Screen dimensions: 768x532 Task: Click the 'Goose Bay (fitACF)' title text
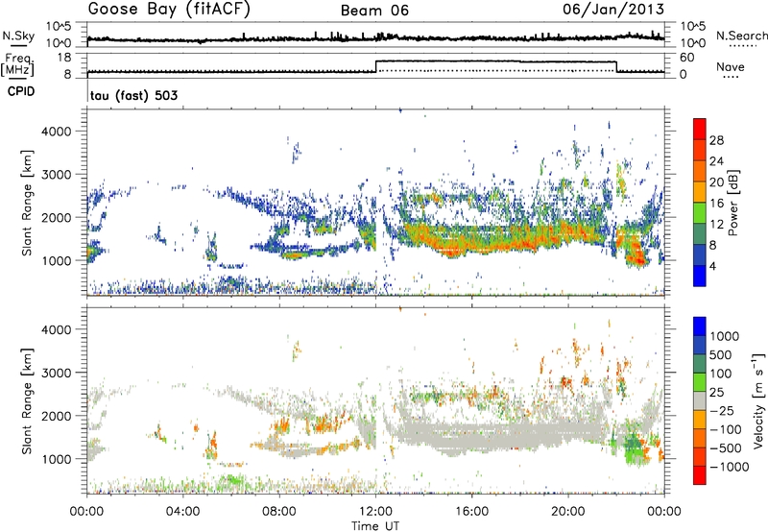point(169,10)
